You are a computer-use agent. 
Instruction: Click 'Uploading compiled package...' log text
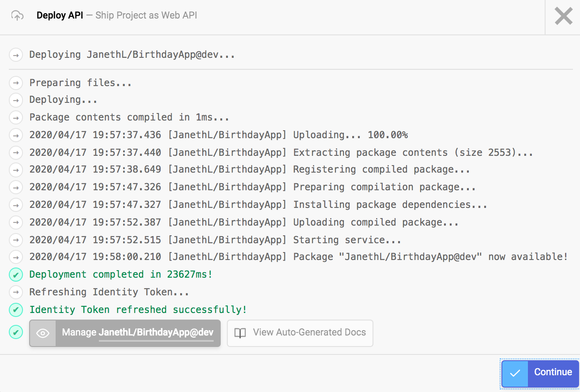click(x=376, y=222)
